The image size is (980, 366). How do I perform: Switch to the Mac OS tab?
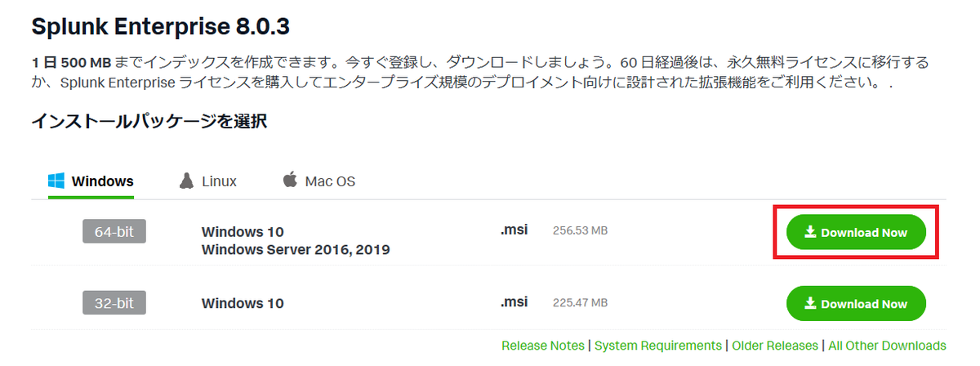pos(319,181)
